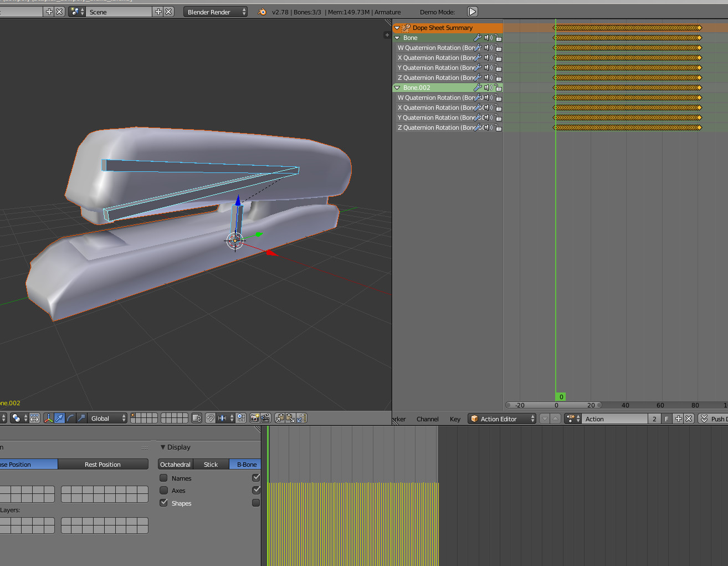The image size is (728, 566).
Task: Click the OpenGL render animation clapperboard icon
Action: pos(265,418)
